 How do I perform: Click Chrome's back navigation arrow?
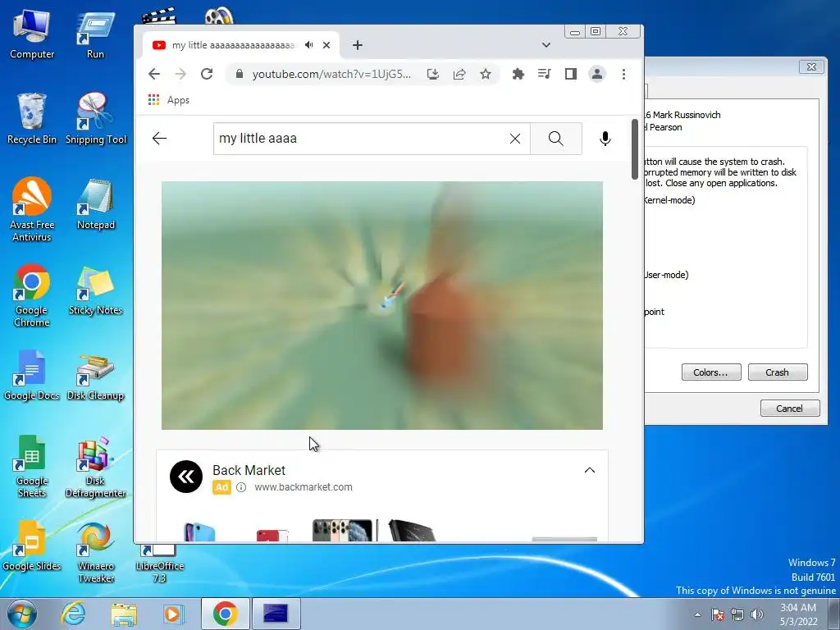point(154,74)
